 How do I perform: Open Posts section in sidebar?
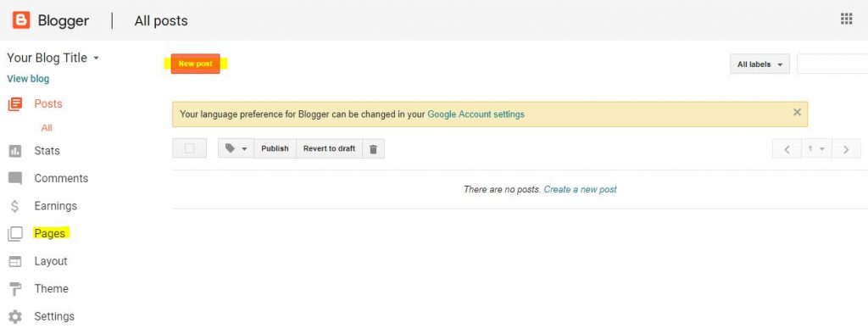[x=48, y=103]
